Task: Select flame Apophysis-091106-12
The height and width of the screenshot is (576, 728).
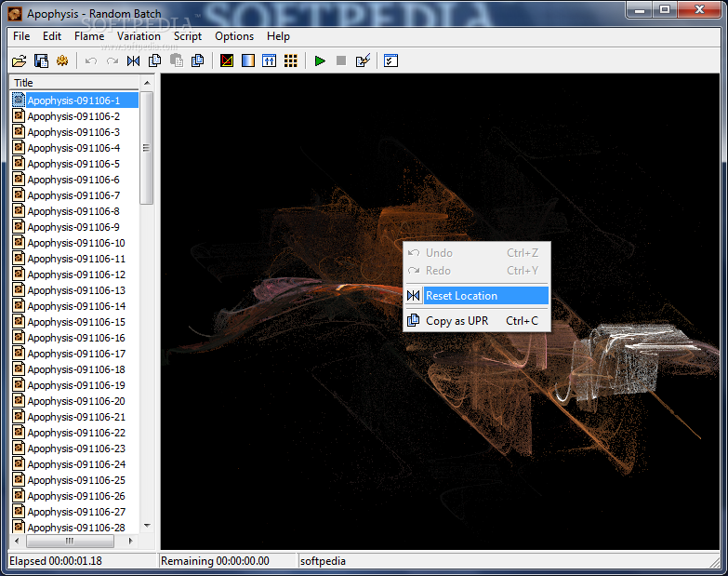Action: [x=76, y=275]
